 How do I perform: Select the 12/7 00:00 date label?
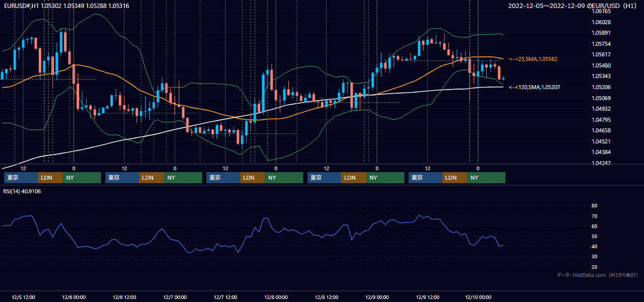click(x=175, y=297)
